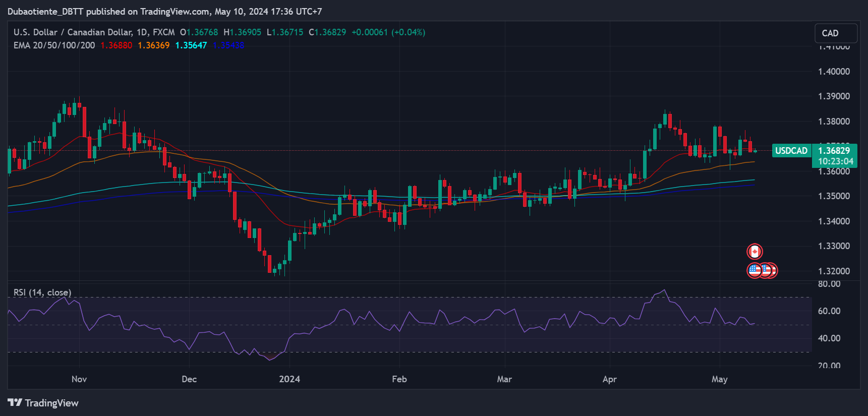Click the RSI axis value 40.00
The image size is (868, 416).
click(x=829, y=338)
